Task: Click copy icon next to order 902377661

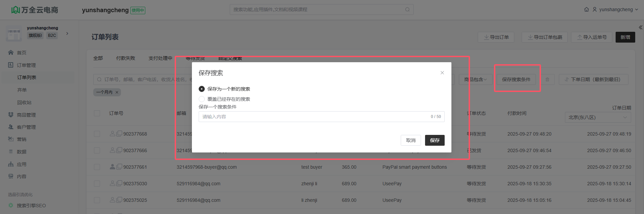Action: tap(119, 167)
